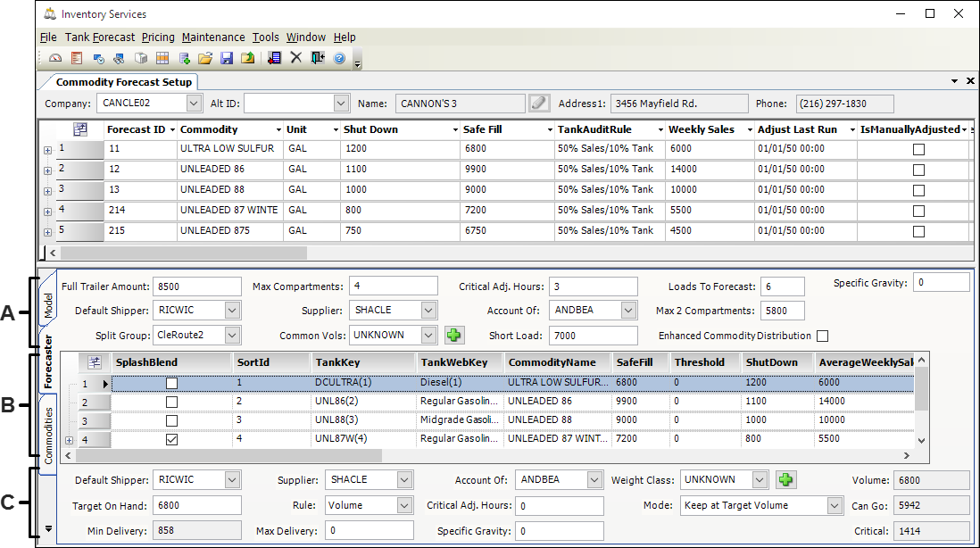The height and width of the screenshot is (548, 980).
Task: Click the delete X toolbar icon
Action: 296,58
